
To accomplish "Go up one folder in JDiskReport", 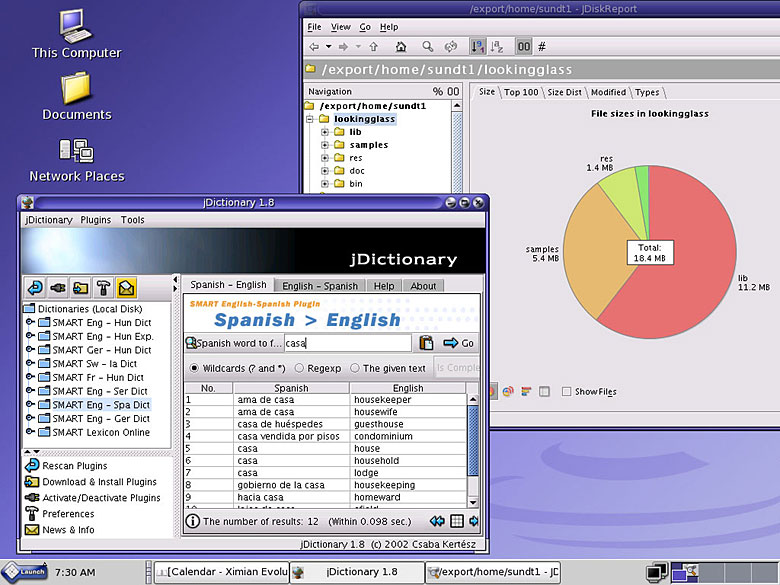I will coord(374,47).
